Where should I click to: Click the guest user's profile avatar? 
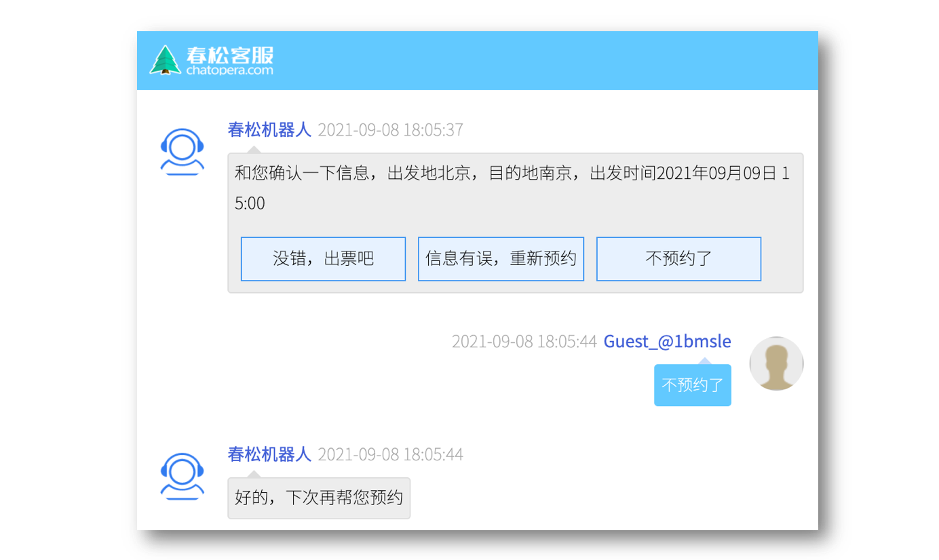pyautogui.click(x=776, y=363)
